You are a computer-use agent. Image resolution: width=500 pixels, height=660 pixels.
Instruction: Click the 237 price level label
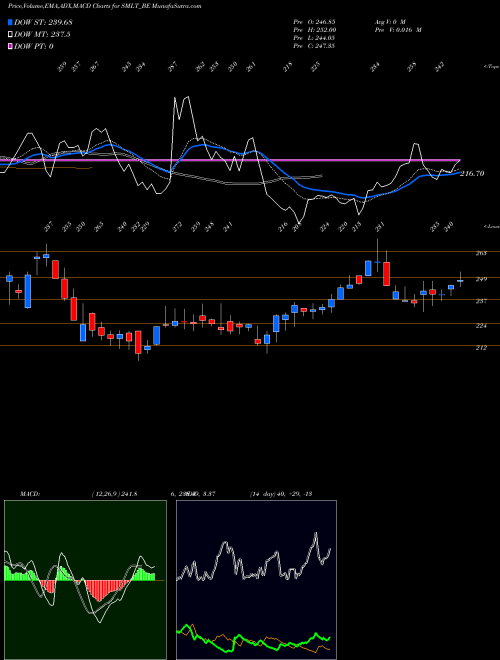coord(481,301)
